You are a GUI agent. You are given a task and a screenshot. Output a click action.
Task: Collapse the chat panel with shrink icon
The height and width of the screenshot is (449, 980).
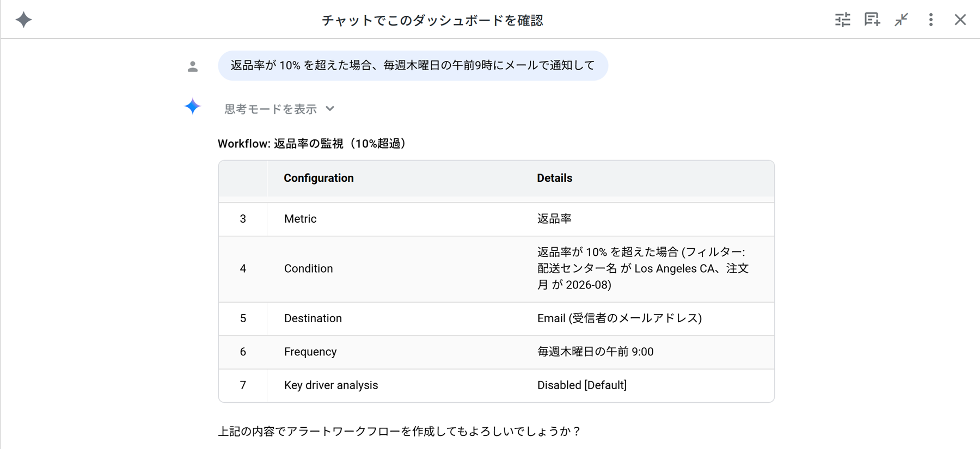[x=901, y=20]
